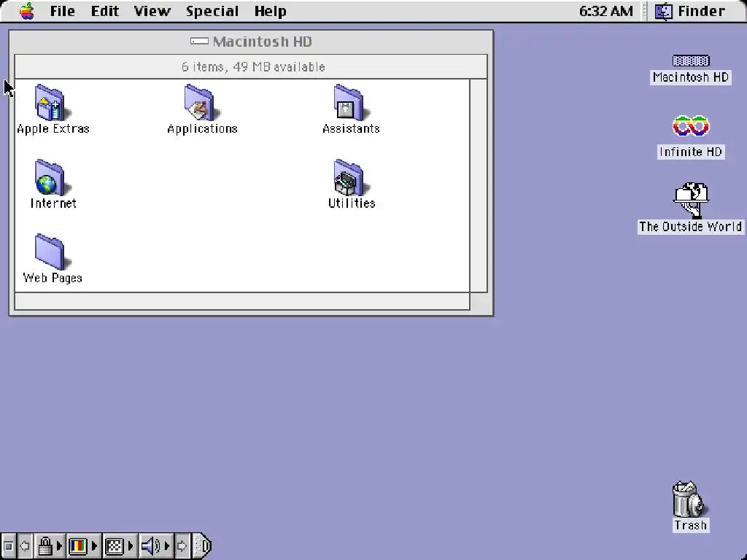Click the Macintosh HD window vertical scrollbar
The height and width of the screenshot is (560, 747).
[x=479, y=186]
